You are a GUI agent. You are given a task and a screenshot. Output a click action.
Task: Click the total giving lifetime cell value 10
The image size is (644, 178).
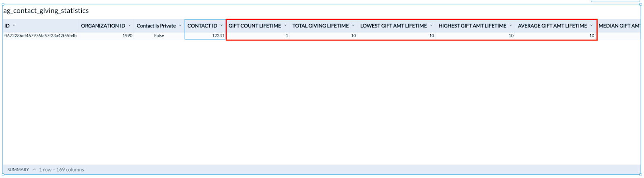point(323,36)
